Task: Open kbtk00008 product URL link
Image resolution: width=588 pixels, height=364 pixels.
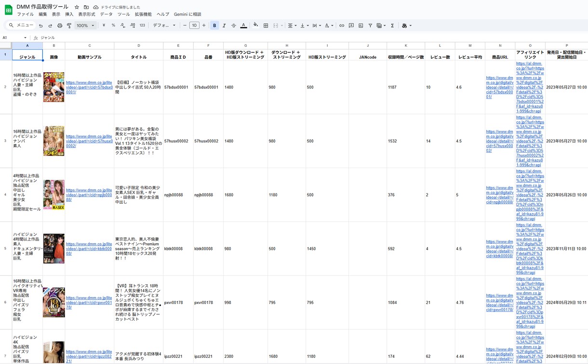Action: [500, 249]
